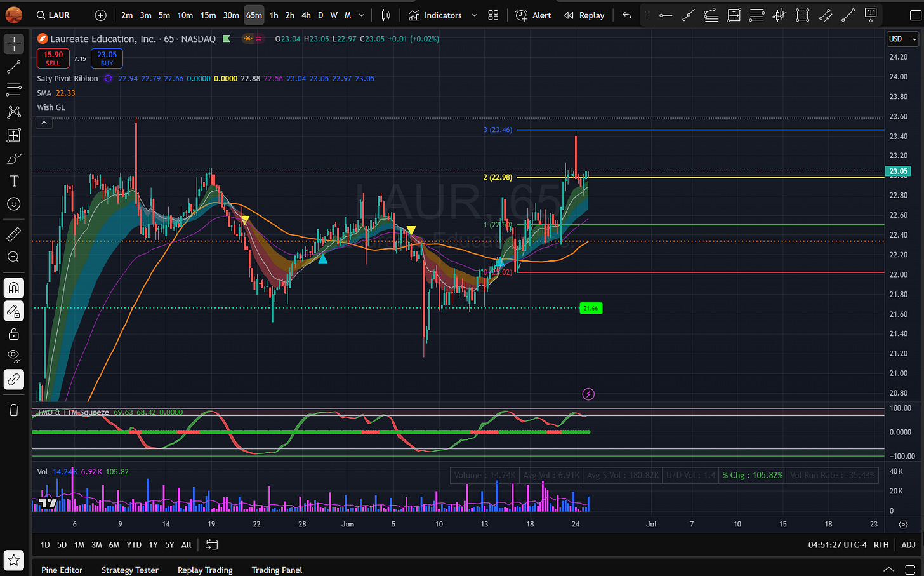Click the 23.05 BUY button
924x576 pixels.
click(107, 58)
